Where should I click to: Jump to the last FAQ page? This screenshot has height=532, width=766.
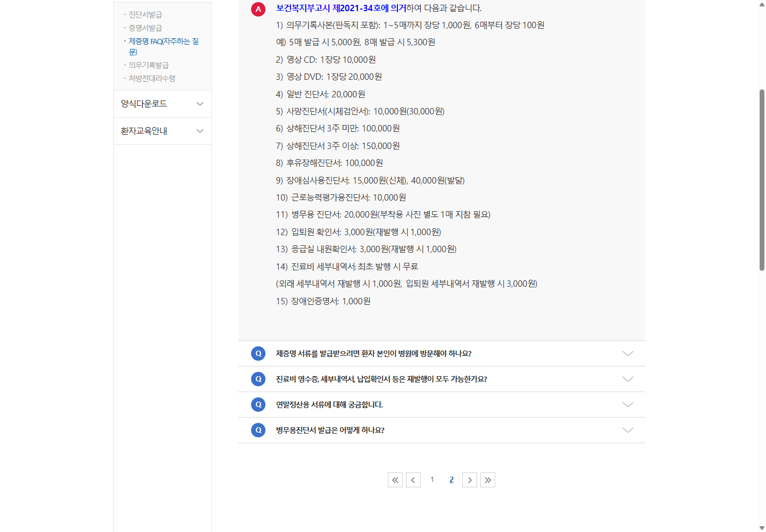pos(488,480)
